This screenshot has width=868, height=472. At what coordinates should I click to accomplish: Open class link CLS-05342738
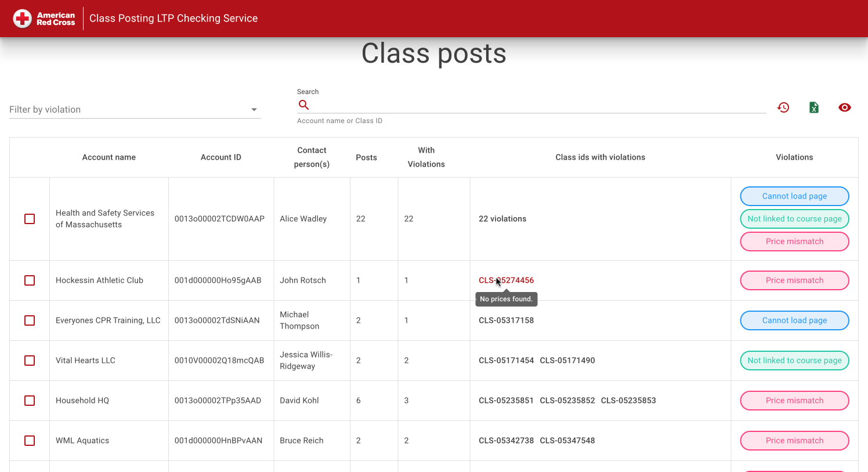tap(506, 441)
